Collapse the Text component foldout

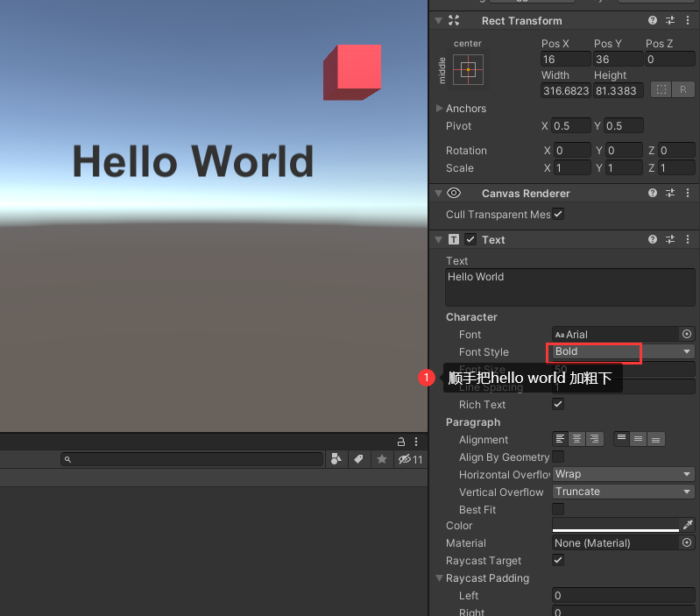(438, 240)
